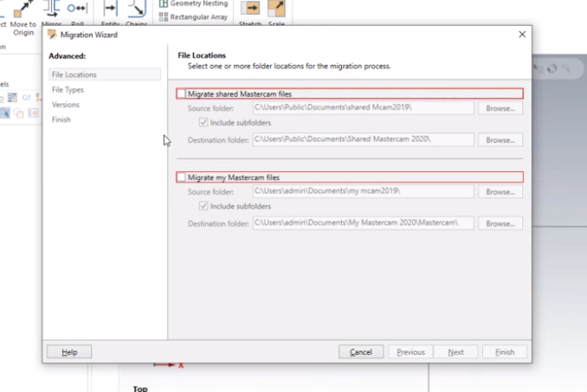The image size is (587, 392).
Task: Click the Scale ribbon icon
Action: coord(276,9)
